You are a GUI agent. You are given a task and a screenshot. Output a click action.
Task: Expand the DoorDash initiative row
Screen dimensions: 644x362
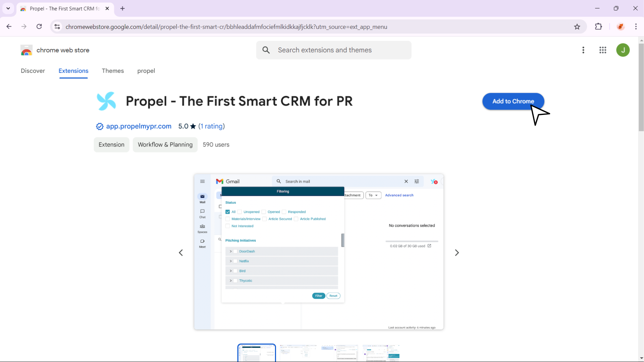tap(231, 251)
